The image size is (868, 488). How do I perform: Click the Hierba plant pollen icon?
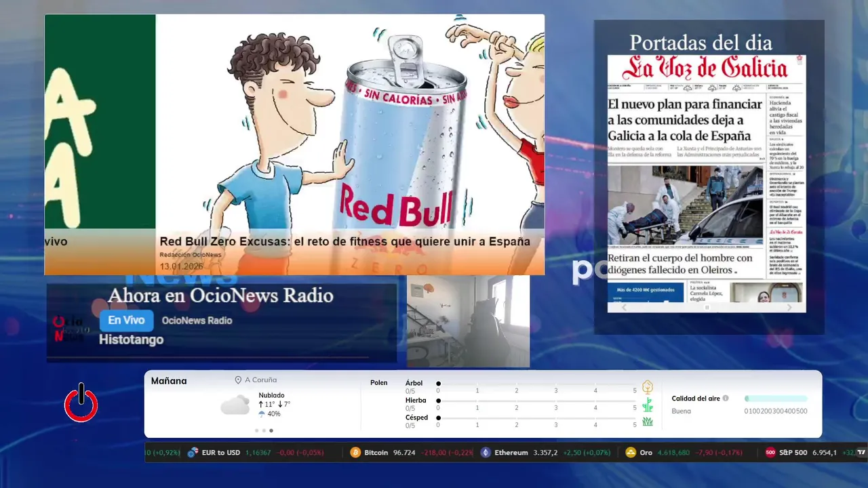(648, 405)
